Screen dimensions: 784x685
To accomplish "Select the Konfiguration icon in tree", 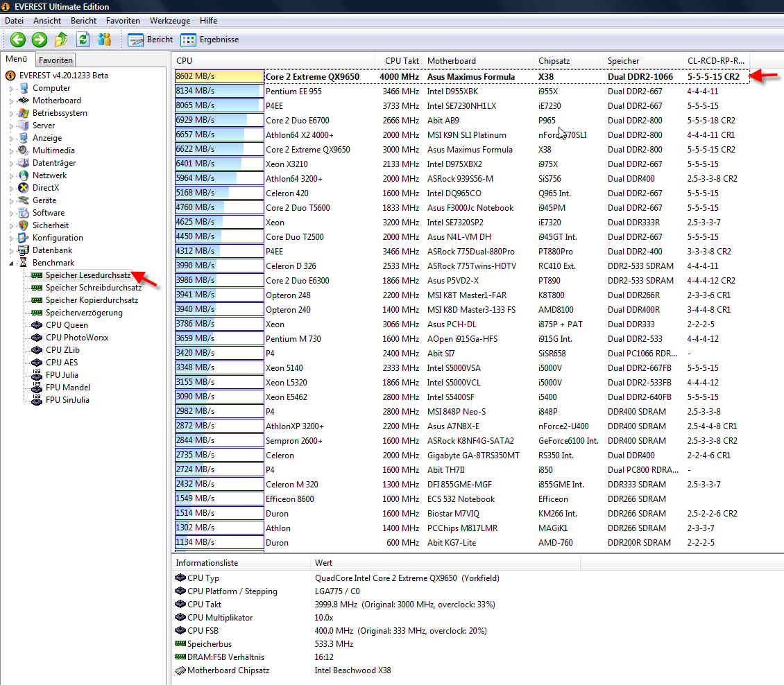I will coord(23,238).
